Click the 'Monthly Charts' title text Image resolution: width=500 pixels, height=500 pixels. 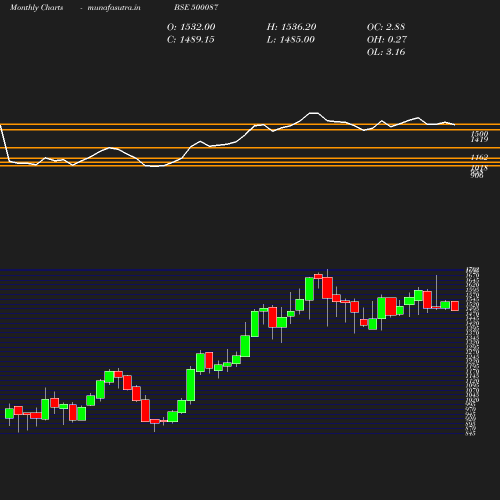click(x=37, y=7)
